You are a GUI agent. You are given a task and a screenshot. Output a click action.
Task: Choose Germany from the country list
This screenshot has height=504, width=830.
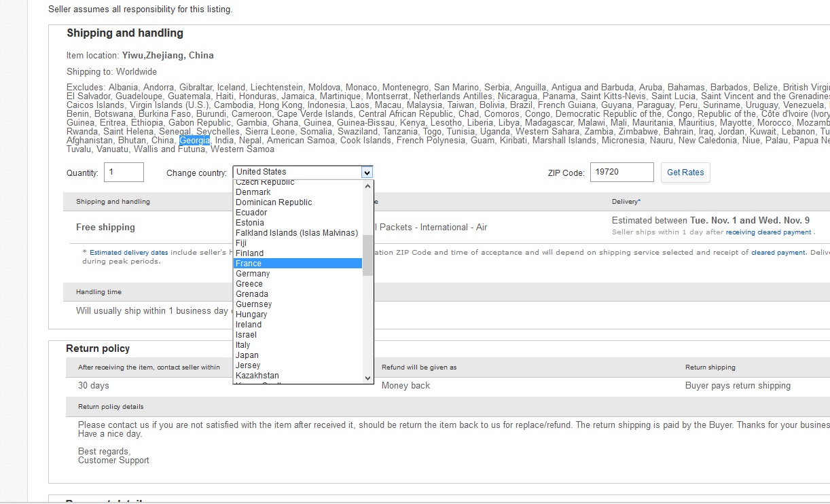click(253, 274)
